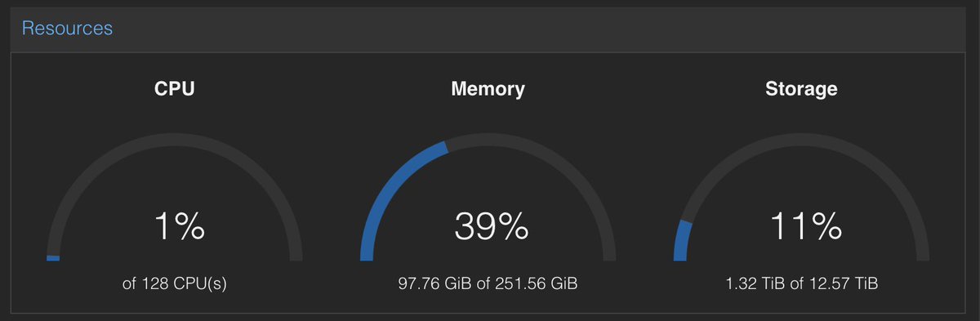This screenshot has height=321, width=980.
Task: Select the 39% memory usage value
Action: pyautogui.click(x=492, y=226)
